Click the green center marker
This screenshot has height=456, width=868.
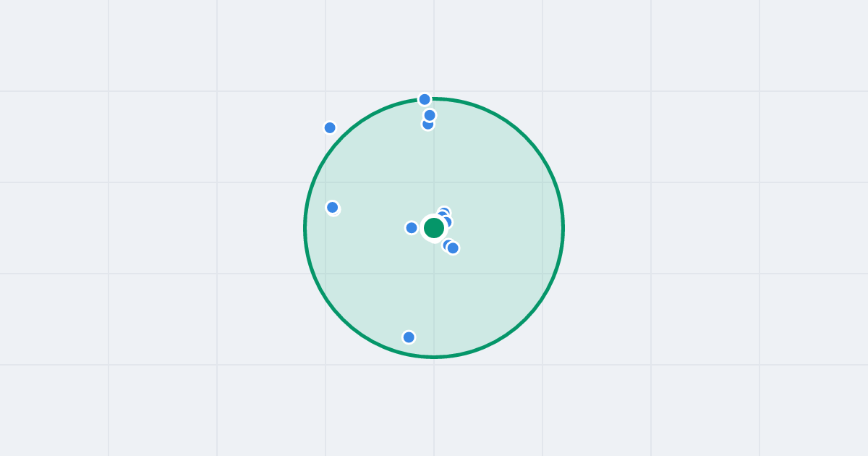(434, 228)
